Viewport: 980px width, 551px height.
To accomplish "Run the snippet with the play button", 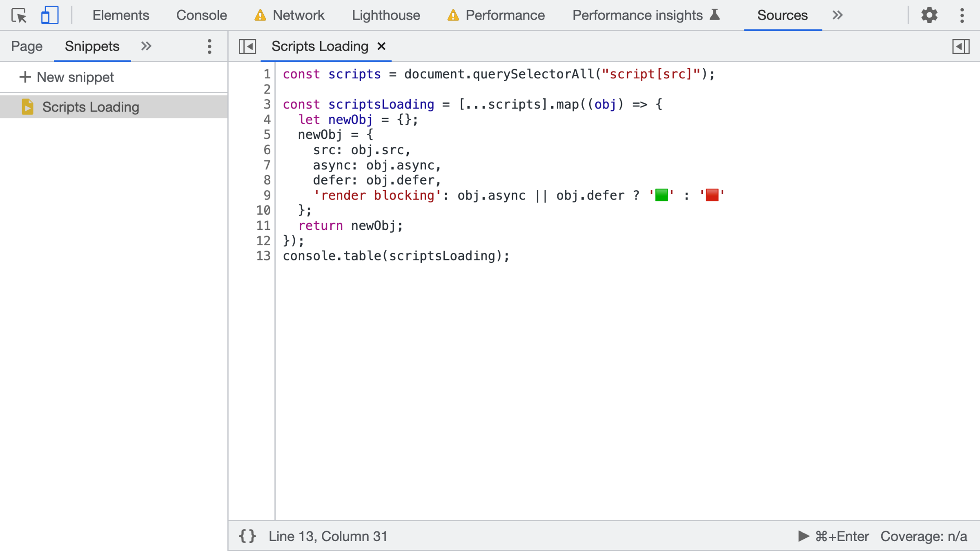I will pyautogui.click(x=803, y=536).
